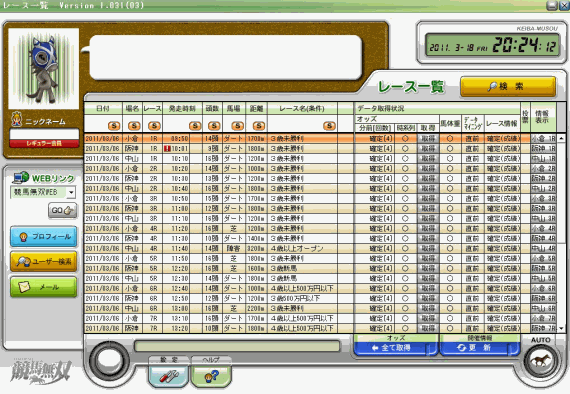Click the race list scroll down arrow
The width and height of the screenshot is (570, 394).
pyautogui.click(x=561, y=328)
